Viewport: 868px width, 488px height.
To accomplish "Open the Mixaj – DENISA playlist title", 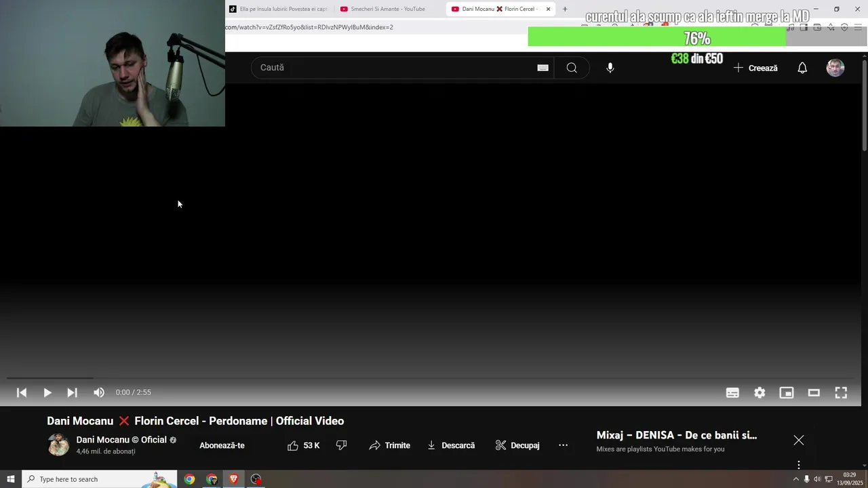I will pos(677,435).
